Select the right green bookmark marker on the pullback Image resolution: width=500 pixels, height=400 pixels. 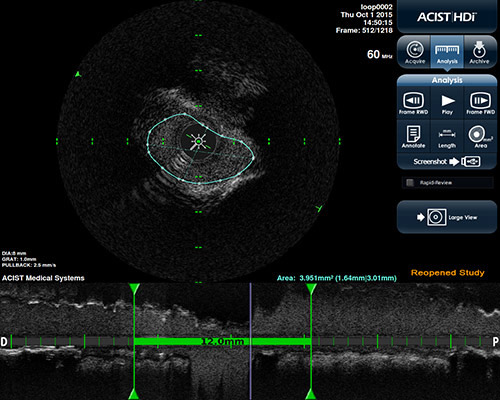[x=311, y=289]
